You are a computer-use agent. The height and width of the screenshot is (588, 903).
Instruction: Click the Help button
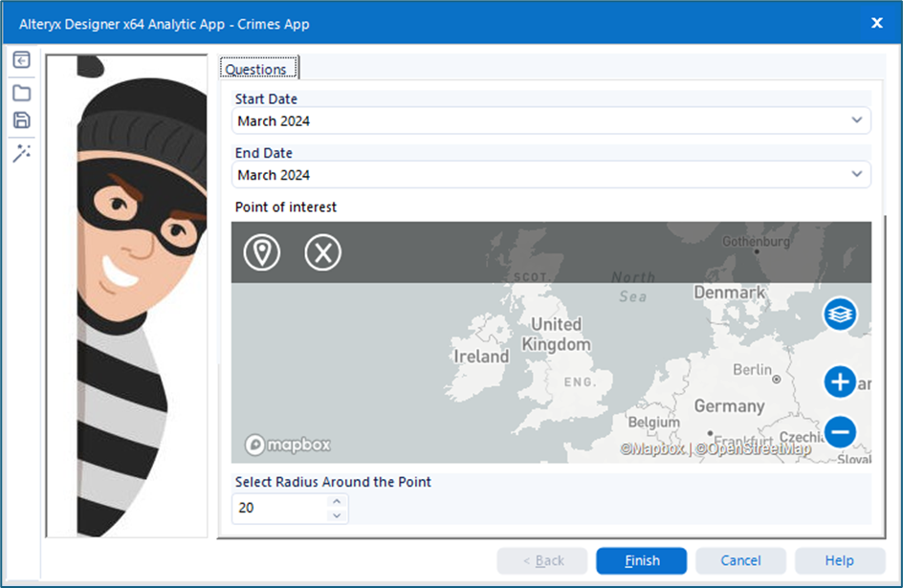point(840,560)
